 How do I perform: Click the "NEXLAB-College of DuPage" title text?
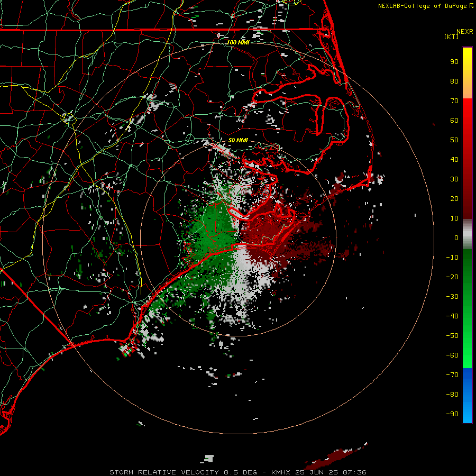click(423, 6)
